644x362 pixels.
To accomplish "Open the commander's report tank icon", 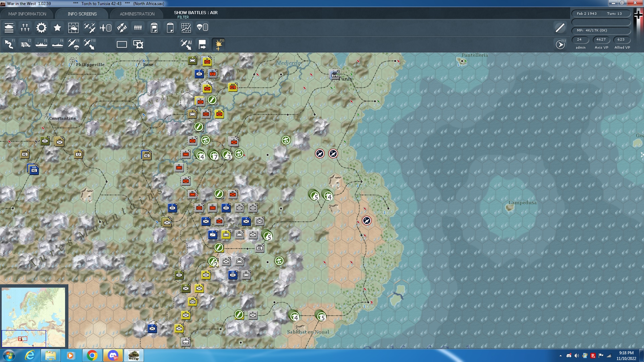I will (x=9, y=28).
